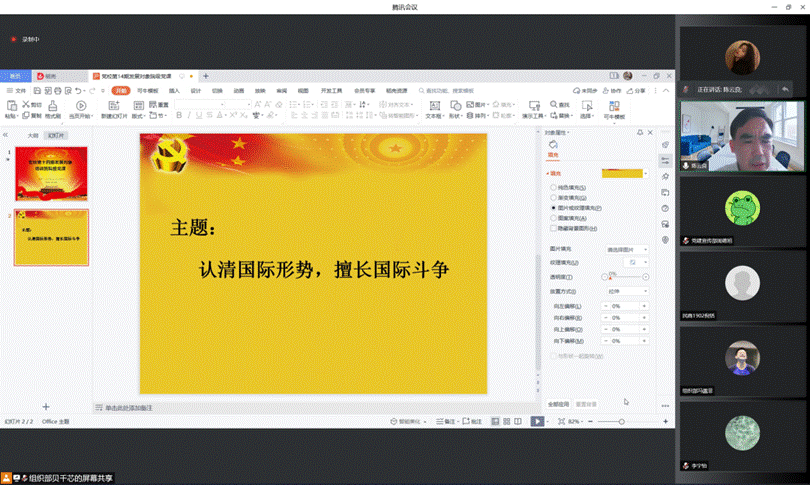Add a new slide with plus icon

pos(45,406)
